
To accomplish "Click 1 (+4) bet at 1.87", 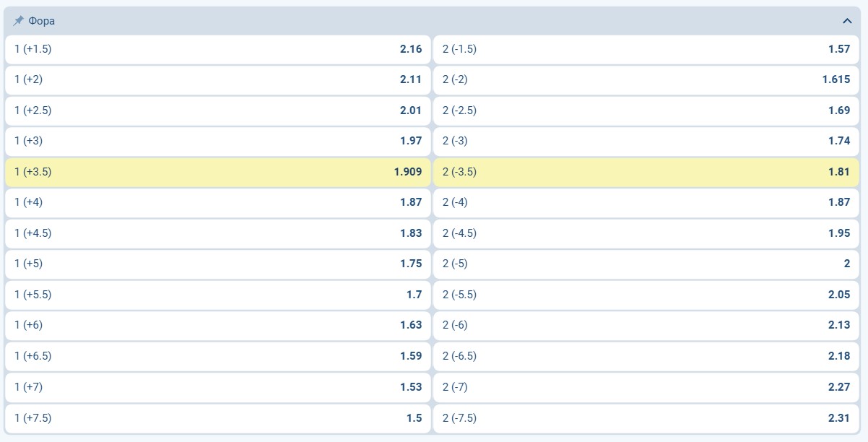I will (217, 202).
